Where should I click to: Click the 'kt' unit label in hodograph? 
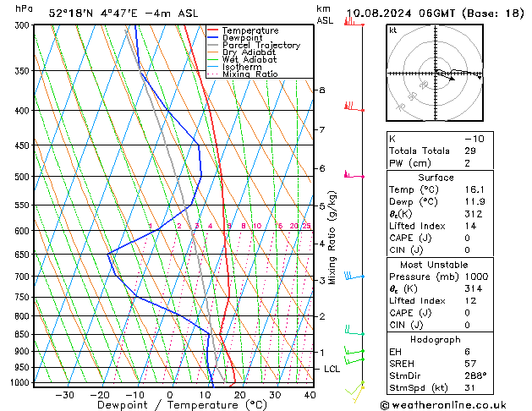point(393,30)
